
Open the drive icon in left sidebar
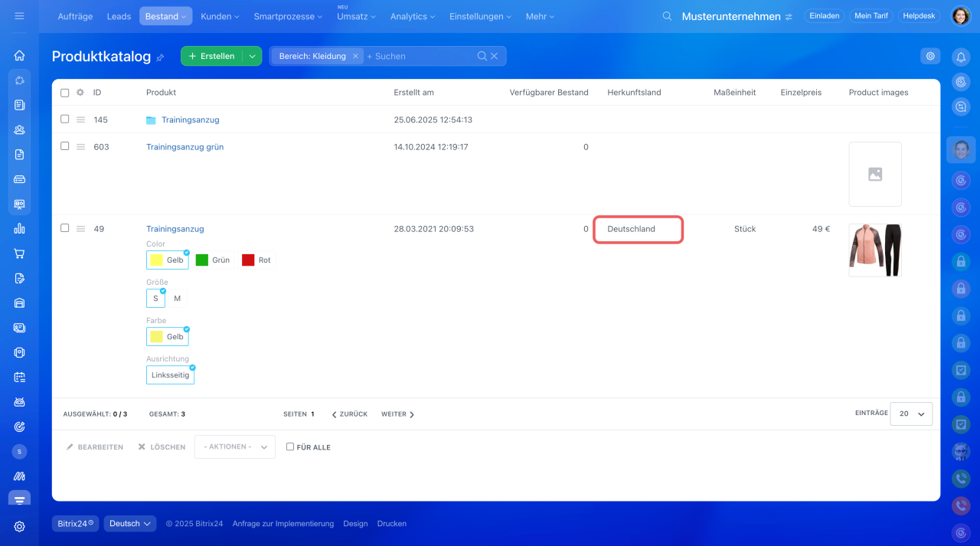[19, 179]
